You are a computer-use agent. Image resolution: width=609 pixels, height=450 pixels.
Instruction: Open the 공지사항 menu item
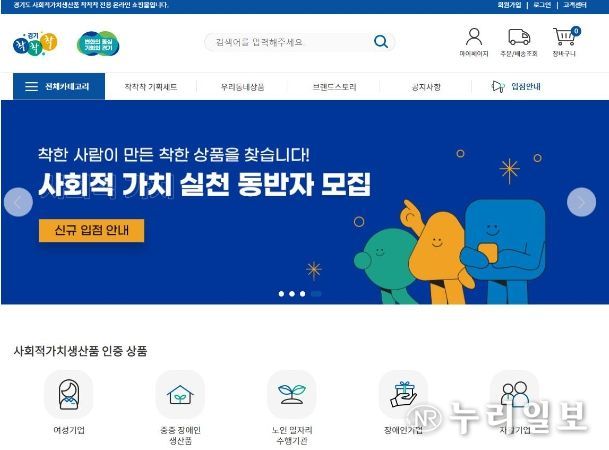(426, 87)
